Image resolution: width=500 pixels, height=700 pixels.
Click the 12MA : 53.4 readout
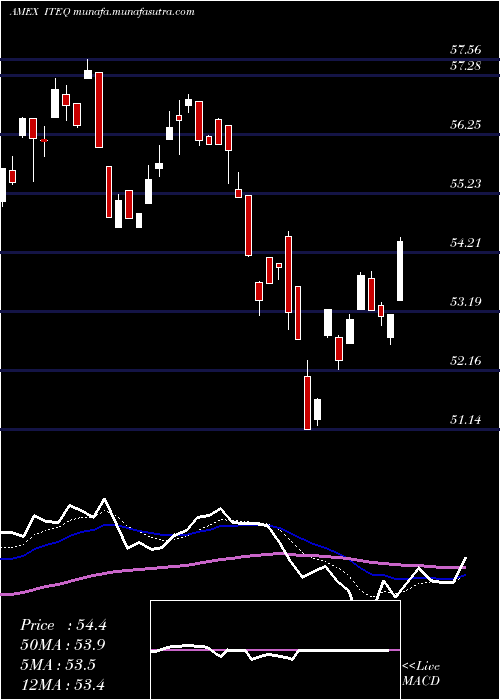(x=62, y=684)
